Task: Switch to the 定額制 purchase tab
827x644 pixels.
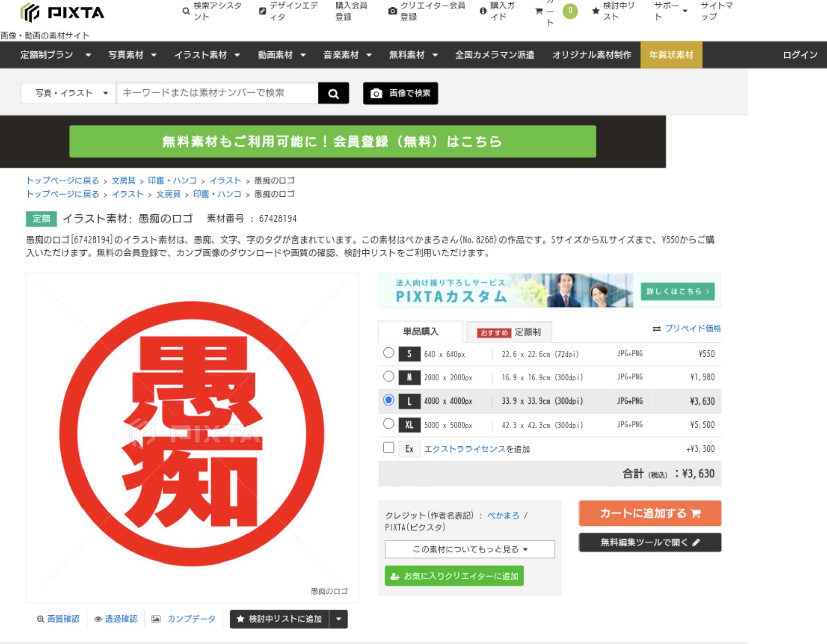Action: coord(509,332)
